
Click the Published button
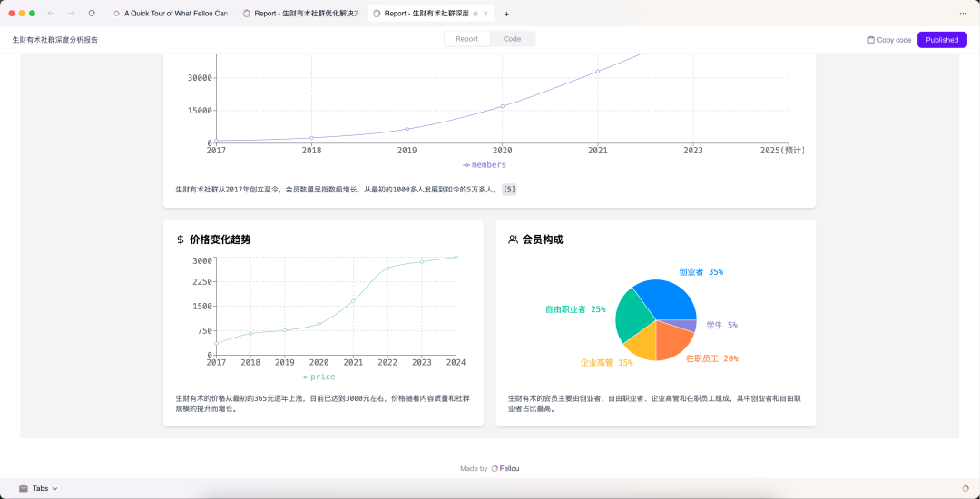942,39
